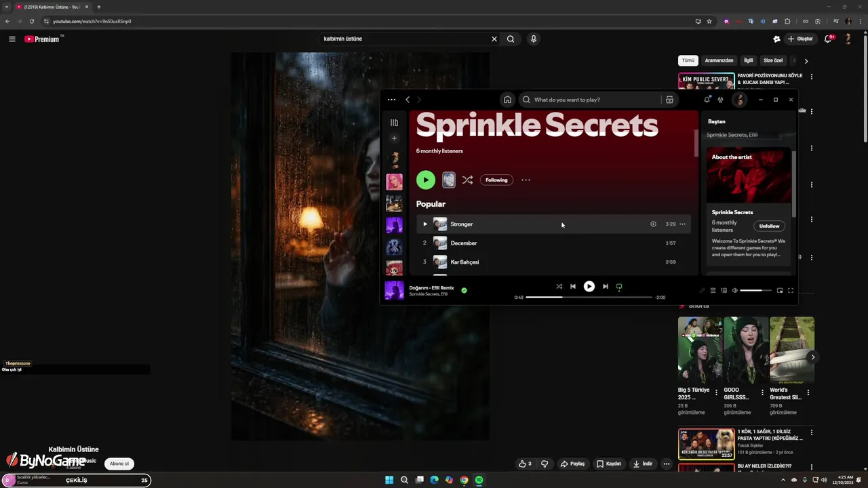Like the YouTube video (3 likes)
Viewport: 868px width, 488px height.
[524, 464]
